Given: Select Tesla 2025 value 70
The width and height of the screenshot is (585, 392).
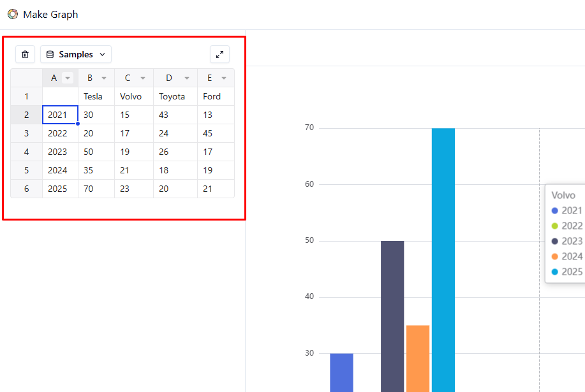Looking at the screenshot, I should point(96,189).
